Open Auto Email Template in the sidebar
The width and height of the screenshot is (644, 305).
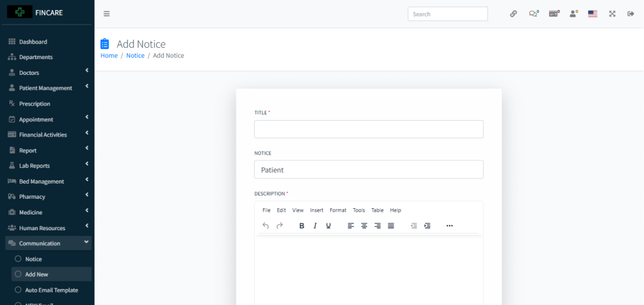point(52,290)
